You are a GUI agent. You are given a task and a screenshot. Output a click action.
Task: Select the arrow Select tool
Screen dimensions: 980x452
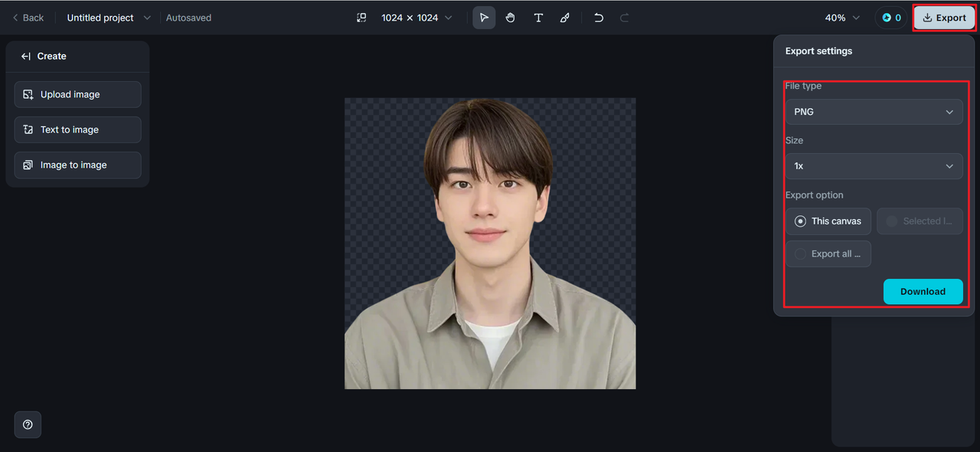pyautogui.click(x=484, y=18)
